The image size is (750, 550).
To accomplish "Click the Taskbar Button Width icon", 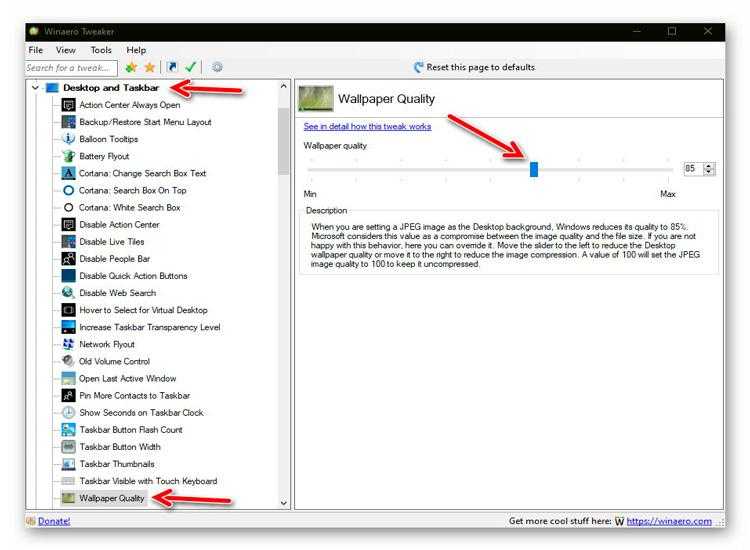I will pos(68,447).
